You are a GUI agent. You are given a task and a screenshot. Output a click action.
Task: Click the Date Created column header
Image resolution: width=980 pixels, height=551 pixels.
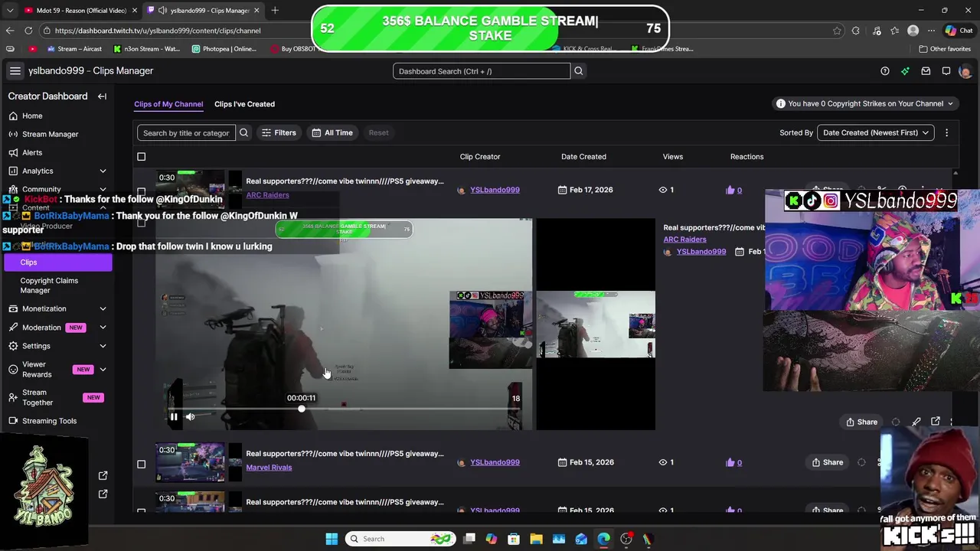pyautogui.click(x=583, y=157)
